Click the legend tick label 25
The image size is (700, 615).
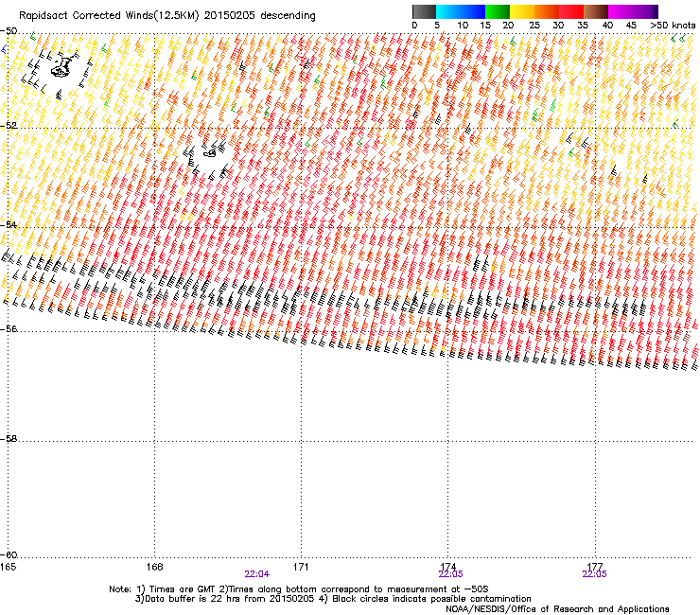(x=534, y=26)
